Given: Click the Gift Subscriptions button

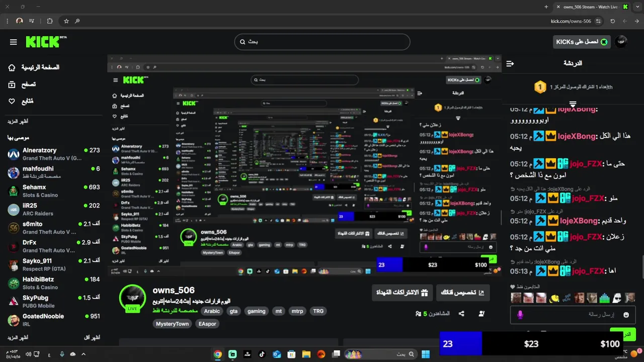Looking at the screenshot, I should [x=402, y=293].
